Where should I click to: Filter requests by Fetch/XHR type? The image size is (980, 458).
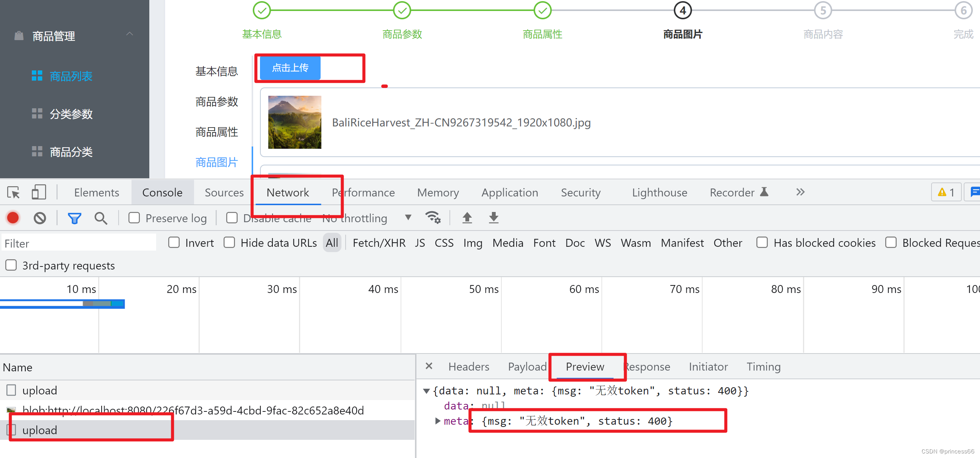pos(379,243)
